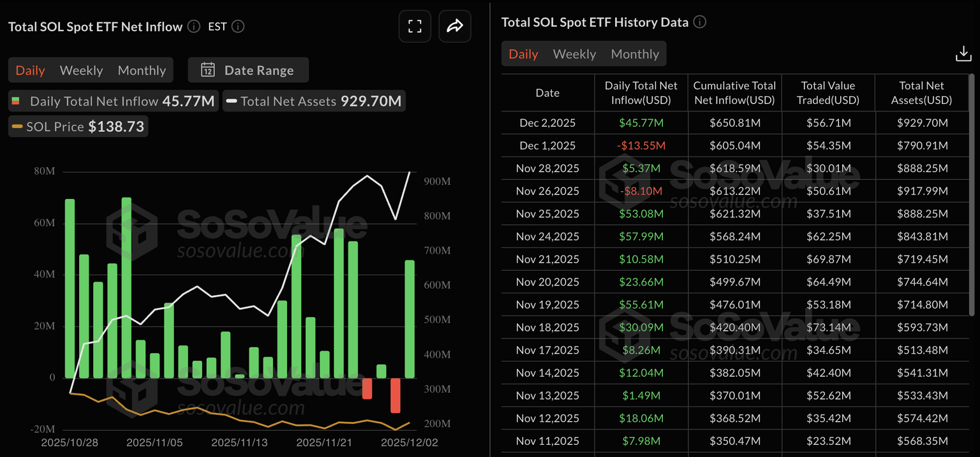Open the info tooltip next to Total SOL Spot ETF Net Inflow
The height and width of the screenshot is (457, 980).
tap(193, 27)
